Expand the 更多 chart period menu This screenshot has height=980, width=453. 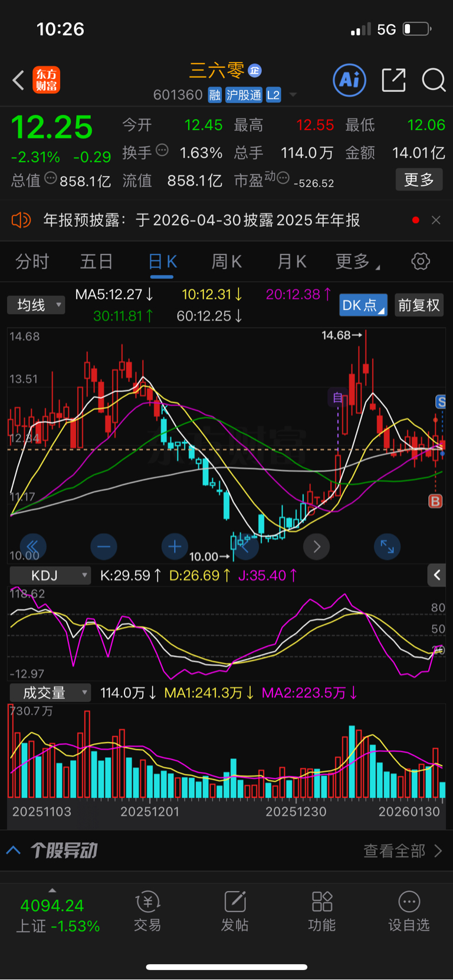[357, 262]
